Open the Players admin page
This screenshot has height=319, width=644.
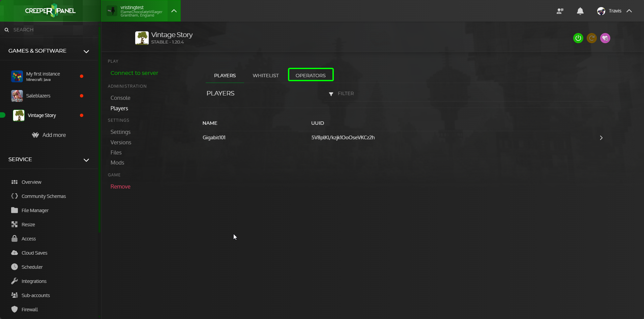[x=119, y=108]
